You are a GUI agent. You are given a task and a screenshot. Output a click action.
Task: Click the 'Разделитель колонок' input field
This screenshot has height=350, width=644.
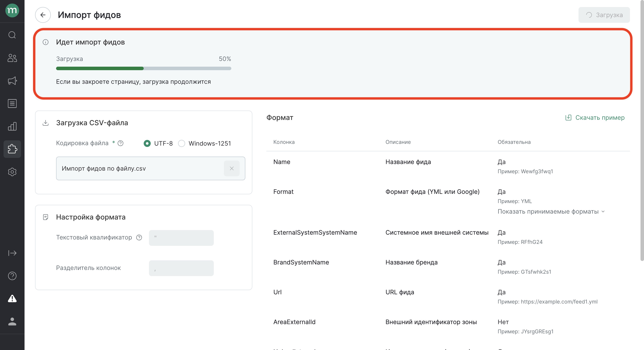tap(181, 268)
